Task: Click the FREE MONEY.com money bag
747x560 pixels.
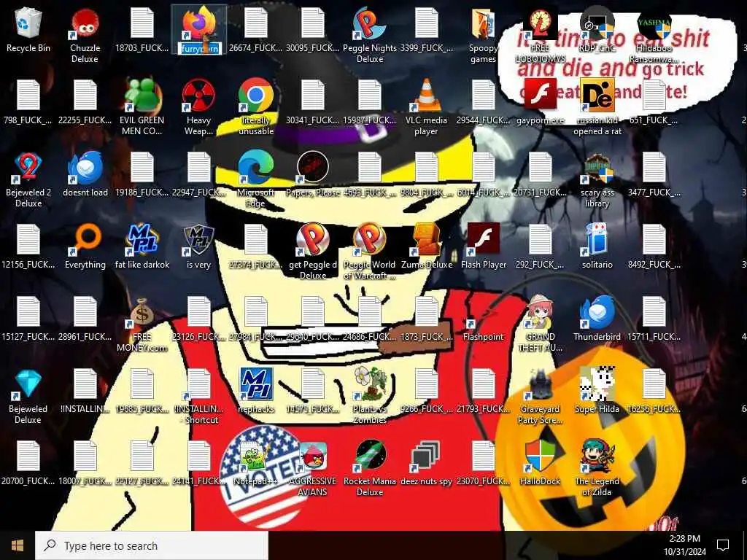Action: tap(142, 312)
